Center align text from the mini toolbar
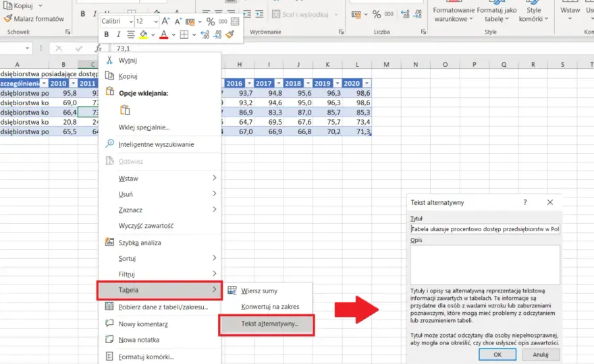The width and height of the screenshot is (594, 364). pos(131,34)
